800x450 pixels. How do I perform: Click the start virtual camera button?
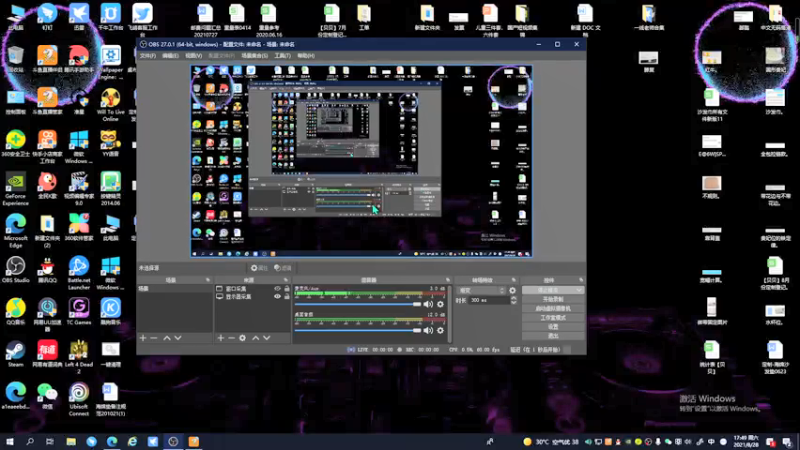coord(553,309)
